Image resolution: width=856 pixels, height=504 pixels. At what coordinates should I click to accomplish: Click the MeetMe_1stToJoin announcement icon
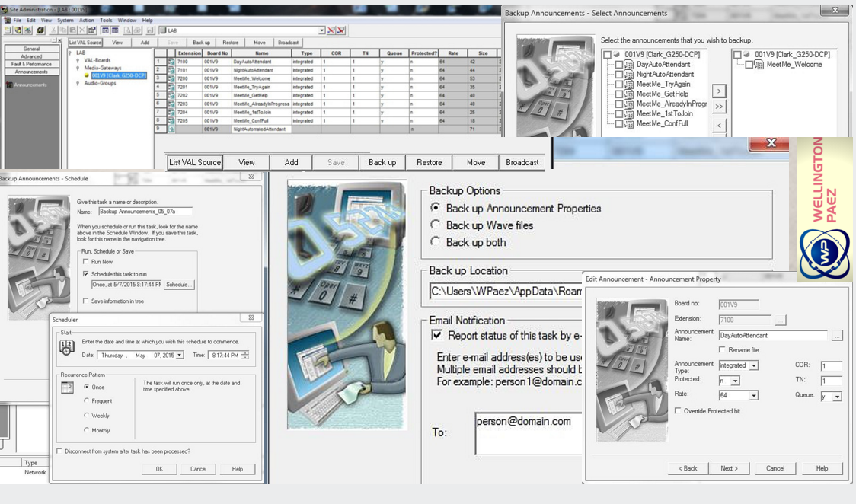[x=629, y=113]
